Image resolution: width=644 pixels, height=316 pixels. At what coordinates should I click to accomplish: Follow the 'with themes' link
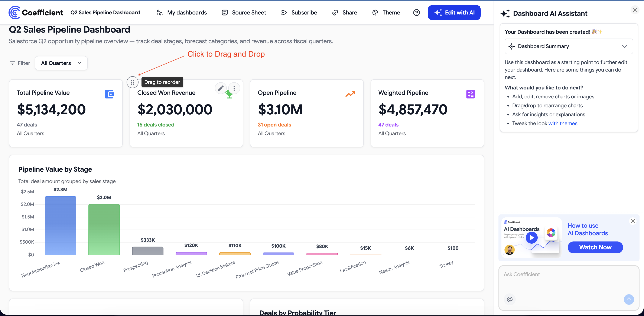563,124
